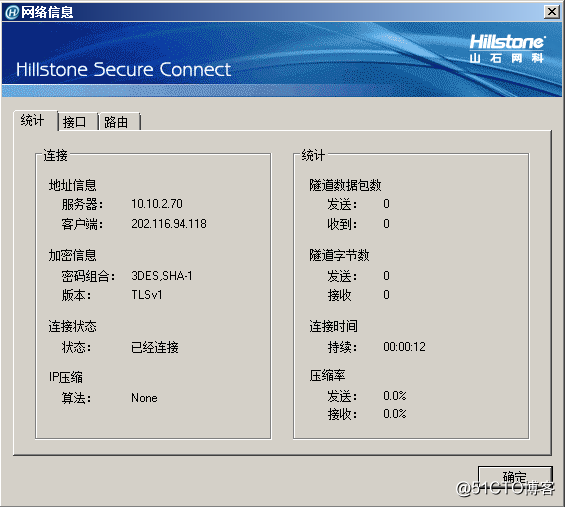The height and width of the screenshot is (507, 565).
Task: Click the 网络信息 window title
Action: [x=47, y=12]
